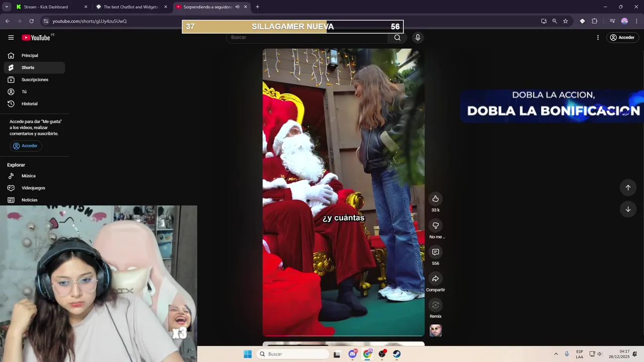Close the Stream - Kick Dashboard tab
This screenshot has width=644, height=362.
pos(86,7)
